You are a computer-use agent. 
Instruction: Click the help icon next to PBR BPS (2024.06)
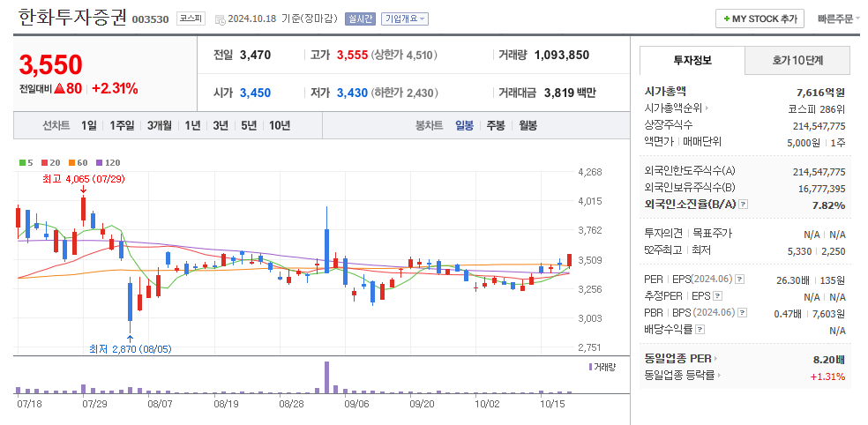coord(743,313)
